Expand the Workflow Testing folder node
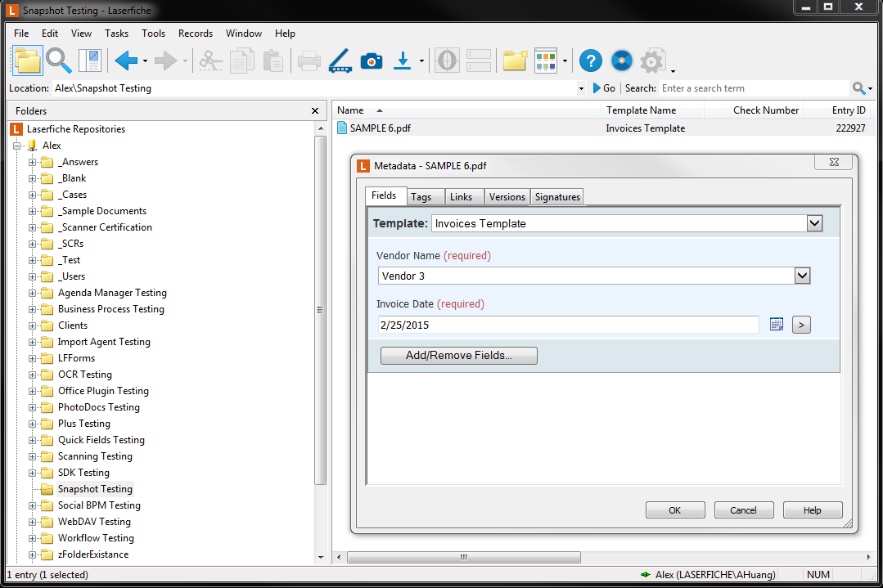 click(x=32, y=538)
